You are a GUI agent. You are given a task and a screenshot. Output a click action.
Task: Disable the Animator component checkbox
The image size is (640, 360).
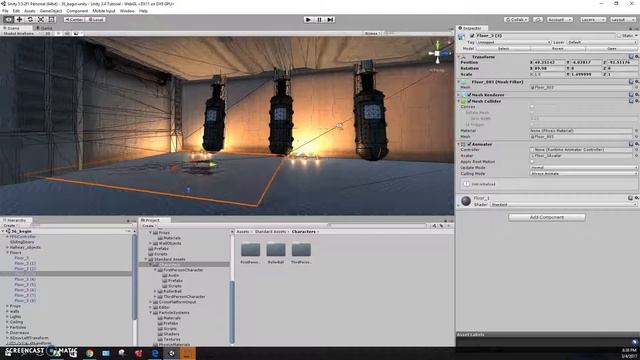469,144
